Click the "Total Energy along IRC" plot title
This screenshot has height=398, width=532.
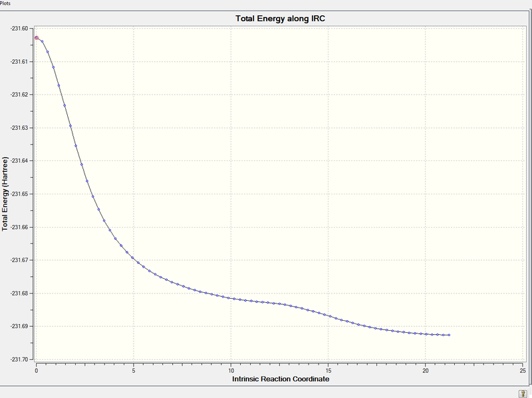click(x=280, y=19)
